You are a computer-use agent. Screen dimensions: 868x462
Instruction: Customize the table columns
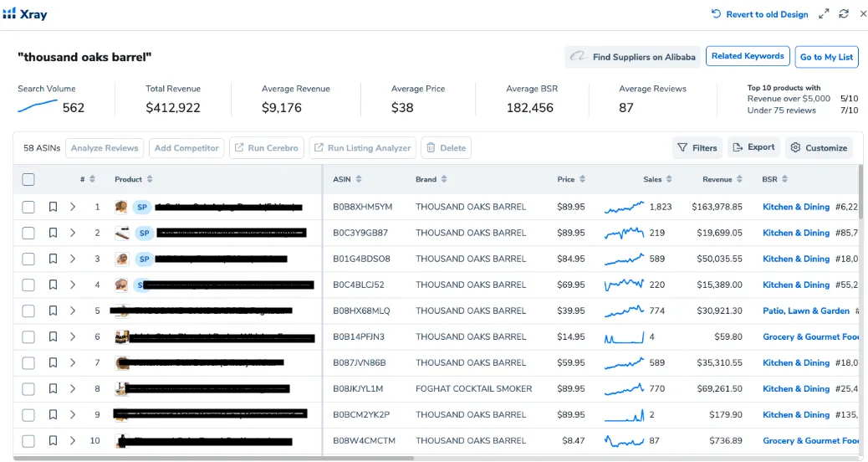click(819, 148)
